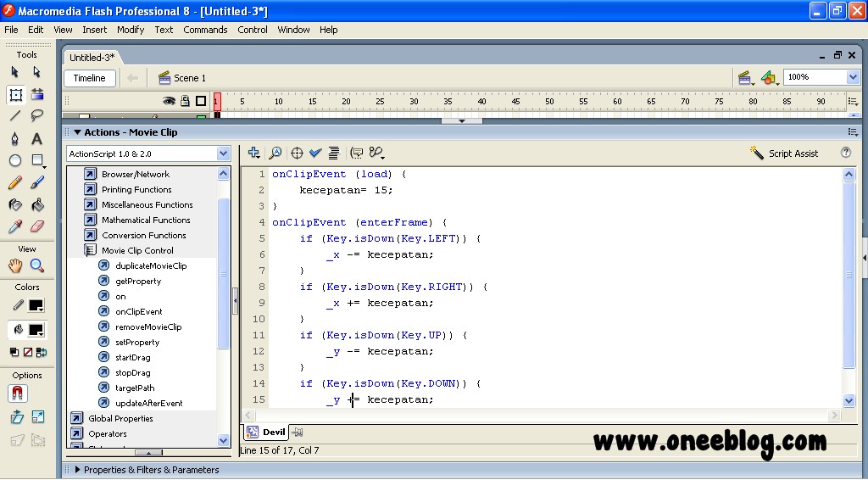Click the No Color button

28,352
